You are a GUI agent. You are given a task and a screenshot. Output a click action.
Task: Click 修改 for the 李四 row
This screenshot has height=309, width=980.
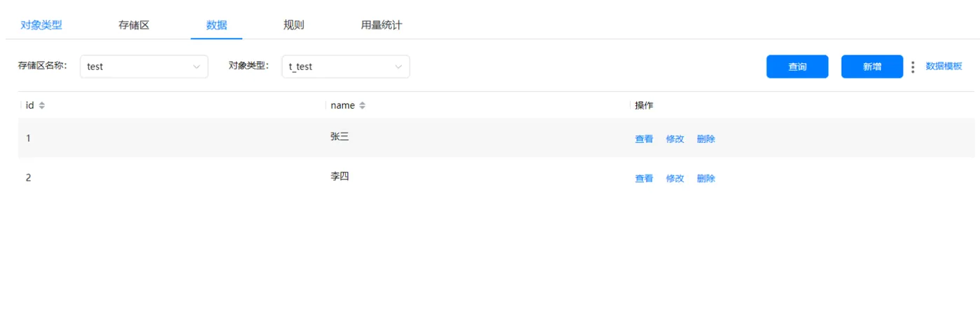[675, 179]
